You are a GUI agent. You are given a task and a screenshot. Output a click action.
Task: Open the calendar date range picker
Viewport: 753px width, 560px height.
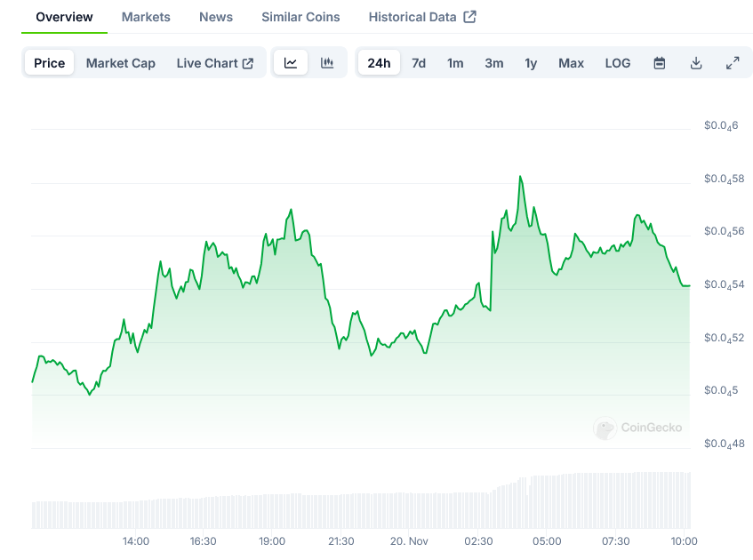(660, 63)
